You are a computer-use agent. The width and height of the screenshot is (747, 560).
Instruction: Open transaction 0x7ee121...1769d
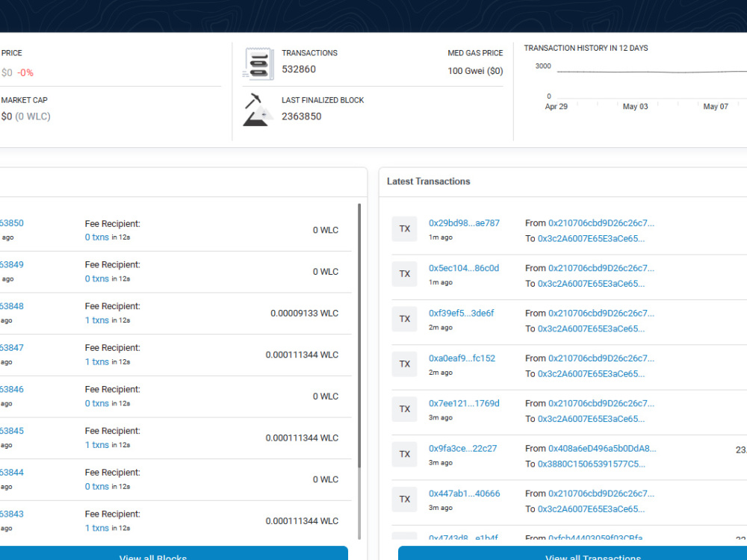pos(464,403)
